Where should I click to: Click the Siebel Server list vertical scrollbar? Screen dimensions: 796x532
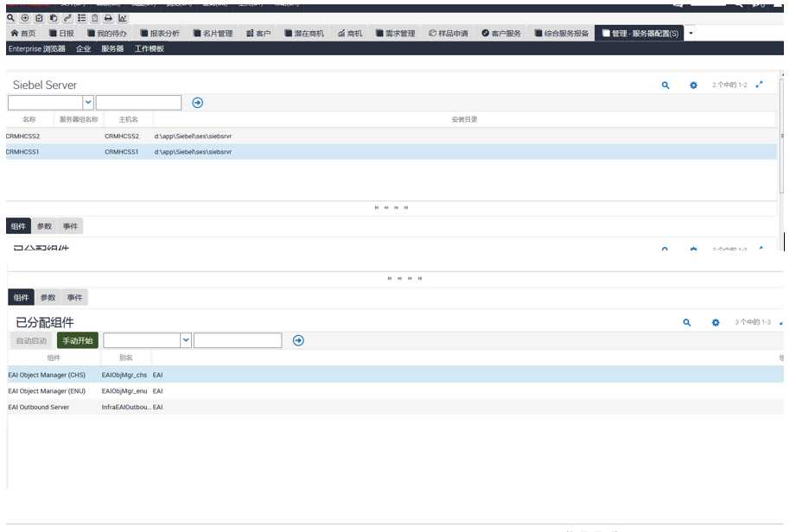click(782, 135)
